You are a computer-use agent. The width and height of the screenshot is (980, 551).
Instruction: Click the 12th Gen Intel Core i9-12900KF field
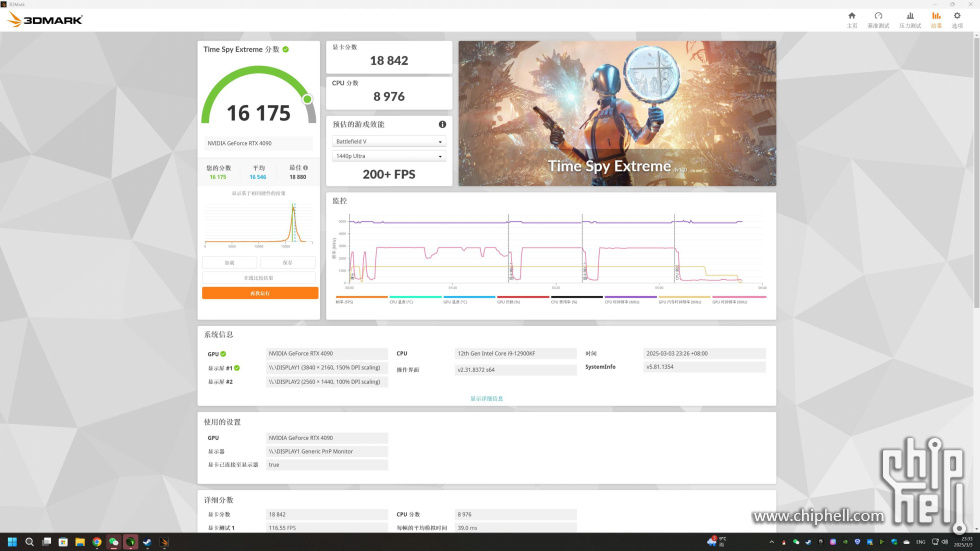tap(516, 354)
